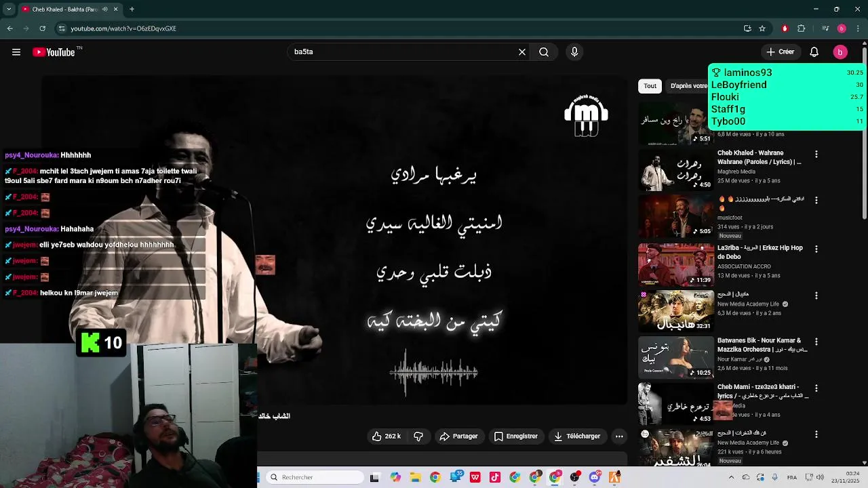Open more video actions (three dots)

[x=619, y=436]
